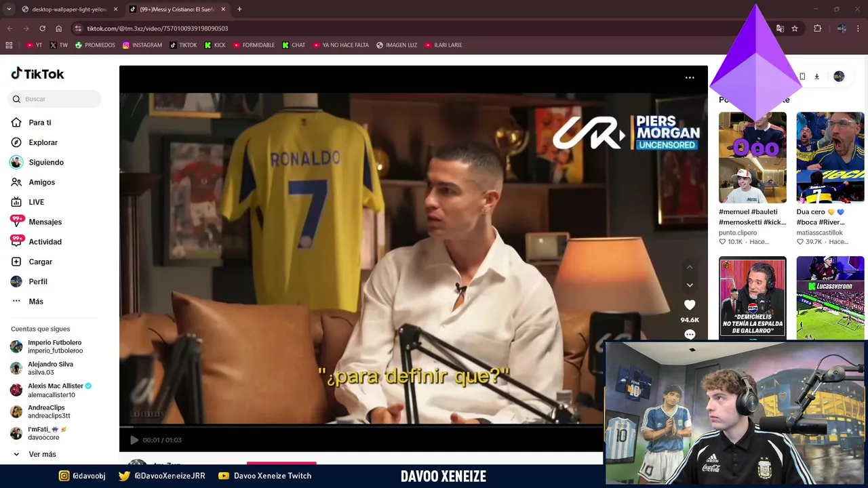This screenshot has height=488, width=868.
Task: Open the Para ti feed
Action: point(39,123)
